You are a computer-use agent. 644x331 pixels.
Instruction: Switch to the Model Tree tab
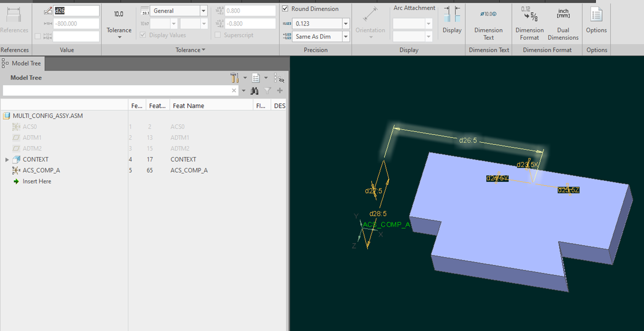(22, 63)
